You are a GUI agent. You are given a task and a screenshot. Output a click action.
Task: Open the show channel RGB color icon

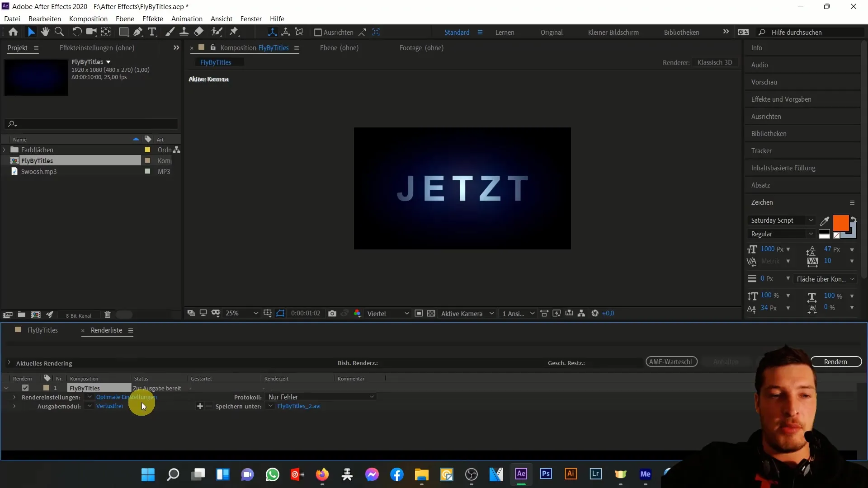(x=357, y=314)
